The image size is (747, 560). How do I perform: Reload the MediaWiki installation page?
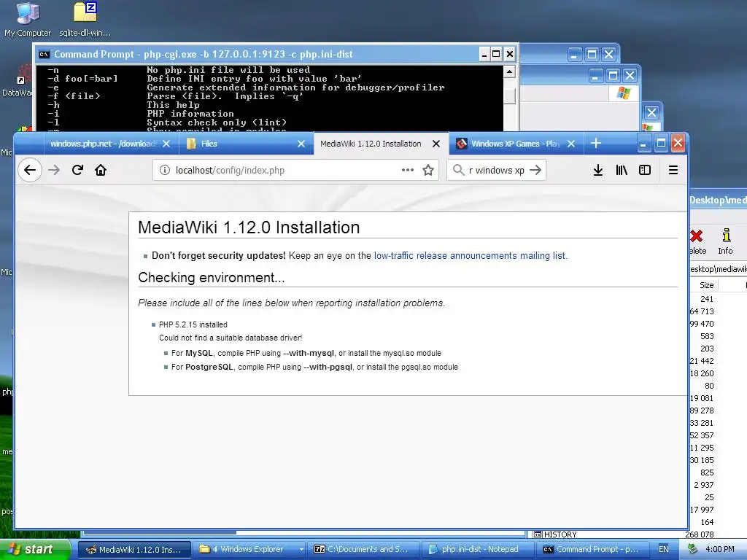point(77,170)
